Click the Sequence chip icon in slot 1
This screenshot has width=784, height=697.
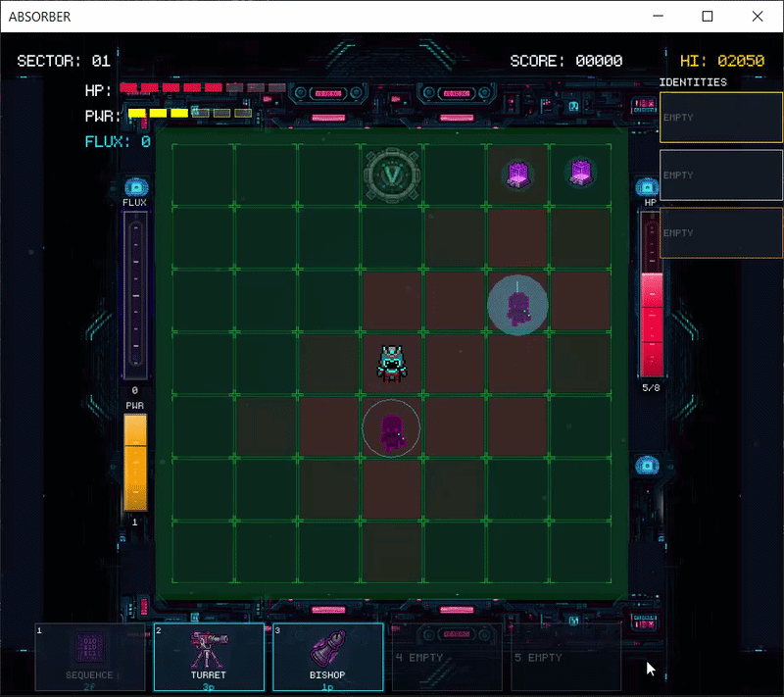click(x=89, y=649)
